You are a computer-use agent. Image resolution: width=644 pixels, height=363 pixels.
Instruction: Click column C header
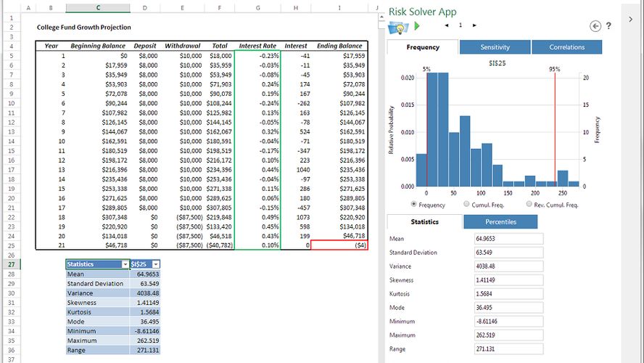[x=99, y=7]
